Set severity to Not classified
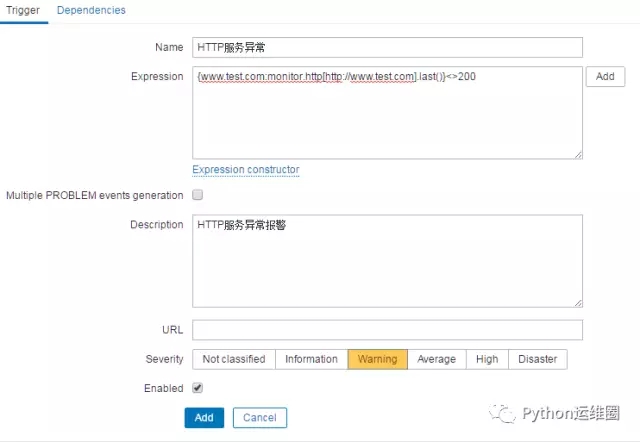This screenshot has width=640, height=442. pyautogui.click(x=234, y=359)
